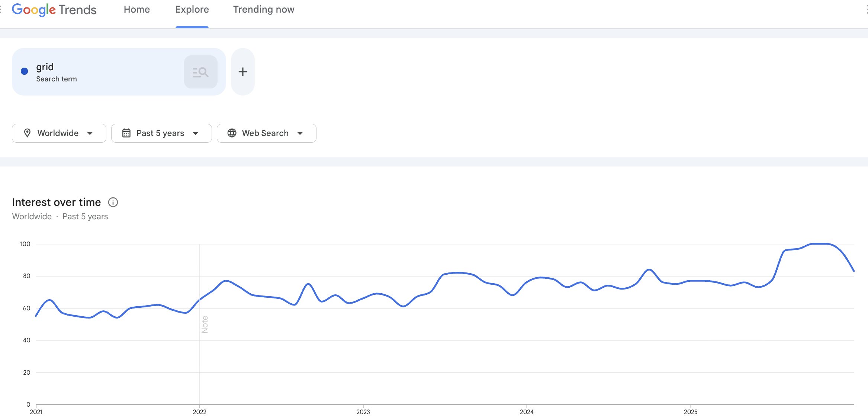Image resolution: width=868 pixels, height=420 pixels.
Task: Click the info icon beside Interest over time
Action: [113, 202]
